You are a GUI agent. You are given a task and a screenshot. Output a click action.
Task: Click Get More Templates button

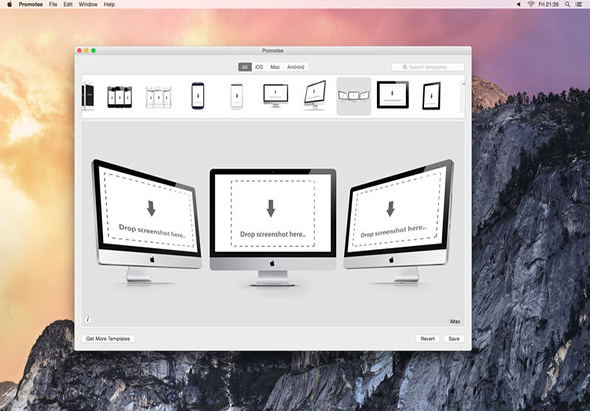108,339
